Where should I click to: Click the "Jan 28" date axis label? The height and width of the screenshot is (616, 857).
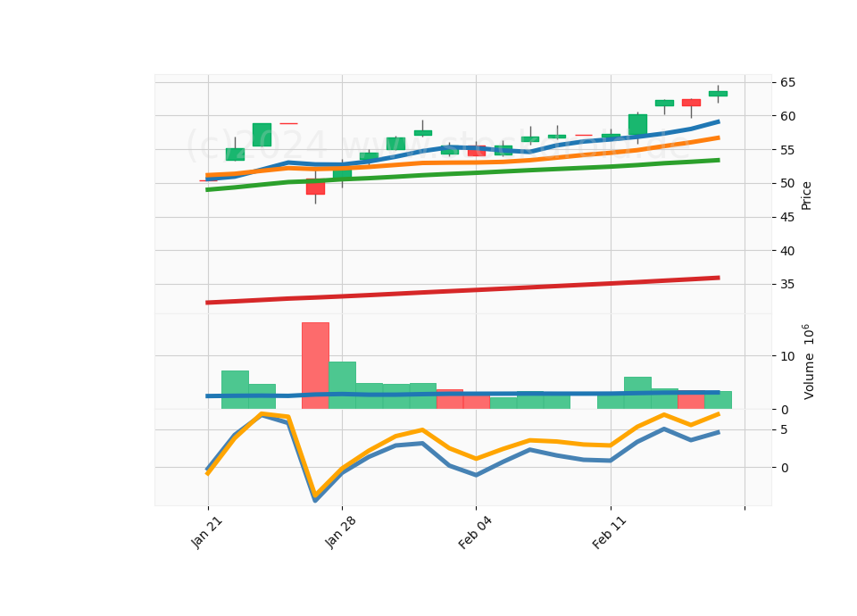coord(341,532)
